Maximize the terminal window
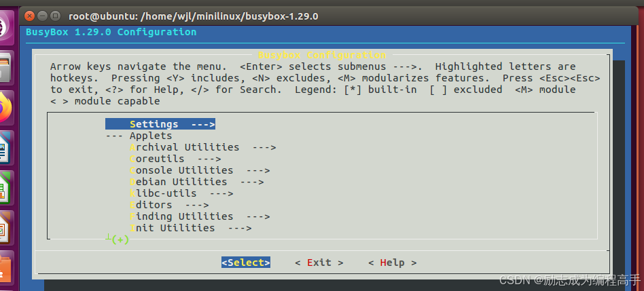Image resolution: width=644 pixels, height=291 pixels. click(x=55, y=16)
